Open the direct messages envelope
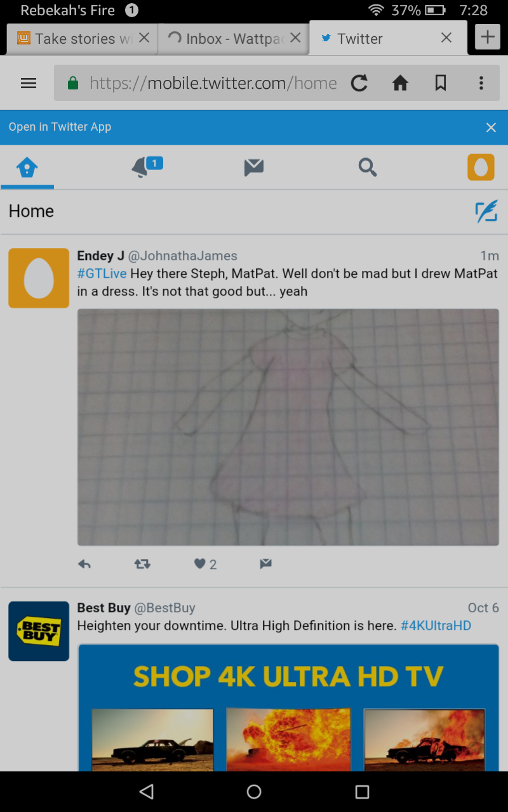 pyautogui.click(x=254, y=167)
